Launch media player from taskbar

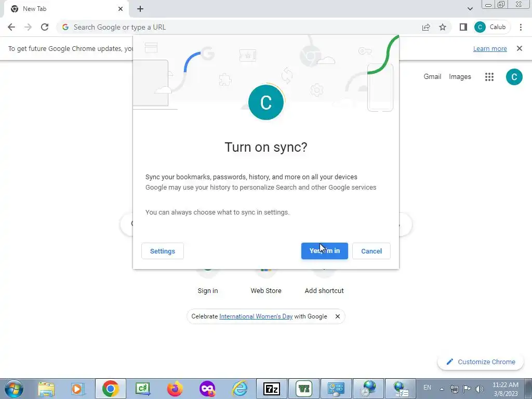pos(78,389)
